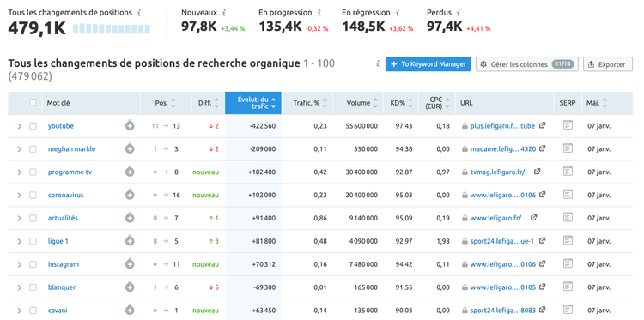The width and height of the screenshot is (644, 320).
Task: Show info icon beside To Keyword Manager
Action: [378, 64]
